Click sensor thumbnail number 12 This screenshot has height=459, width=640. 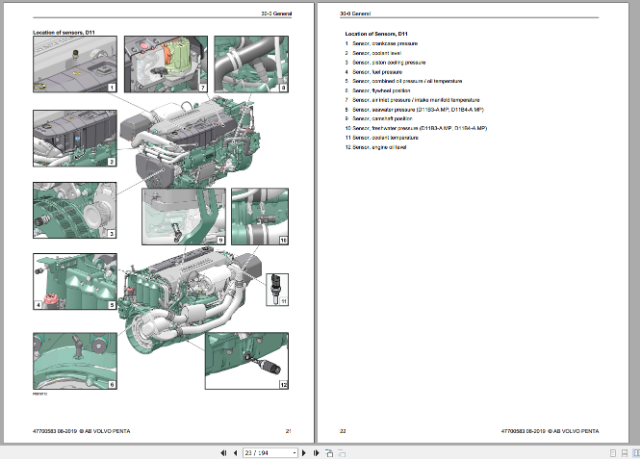click(247, 361)
